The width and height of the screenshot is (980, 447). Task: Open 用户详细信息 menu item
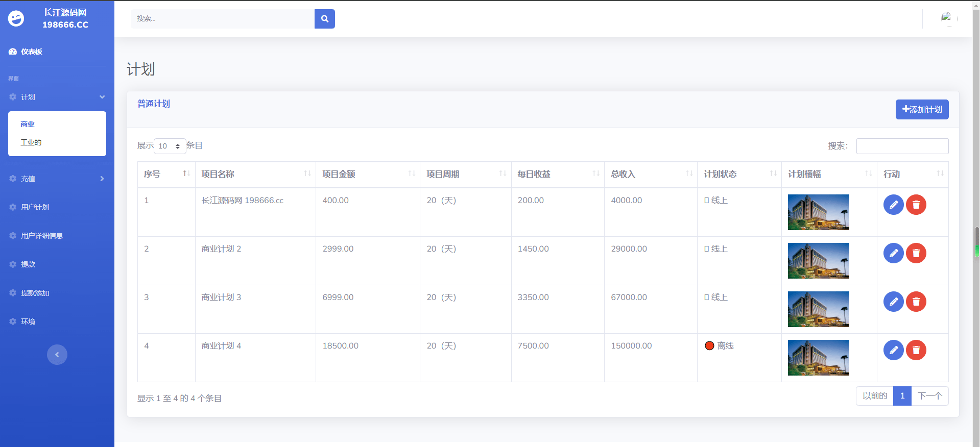click(x=42, y=236)
